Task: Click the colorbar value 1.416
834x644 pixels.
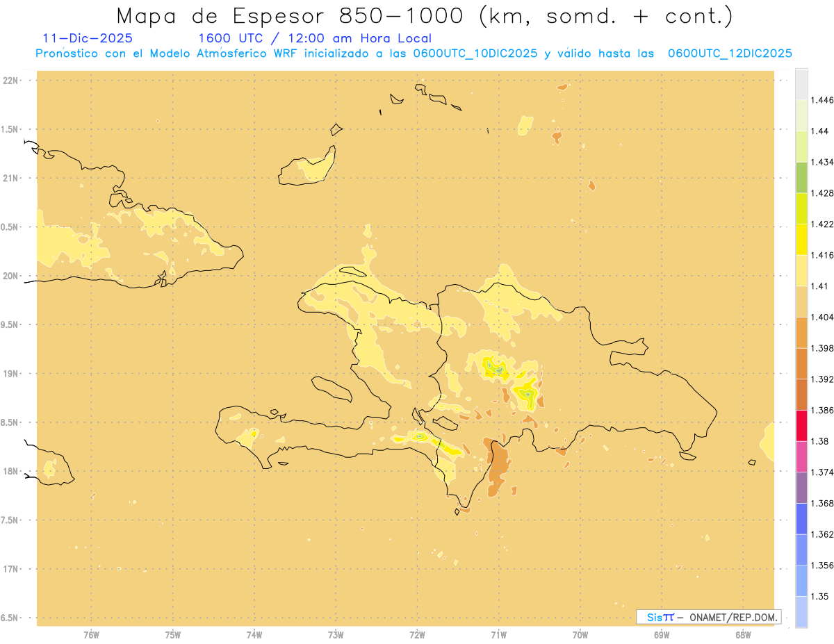Action: pos(823,255)
